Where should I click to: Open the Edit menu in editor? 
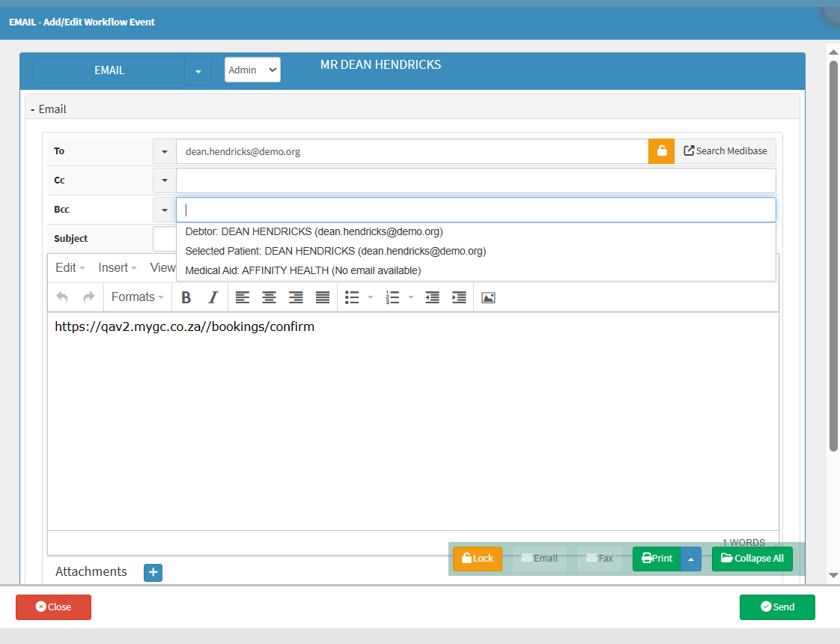[x=70, y=267]
